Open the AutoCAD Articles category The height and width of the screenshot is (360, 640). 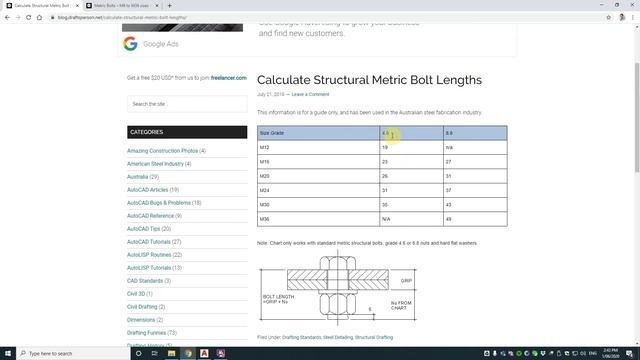coord(147,190)
